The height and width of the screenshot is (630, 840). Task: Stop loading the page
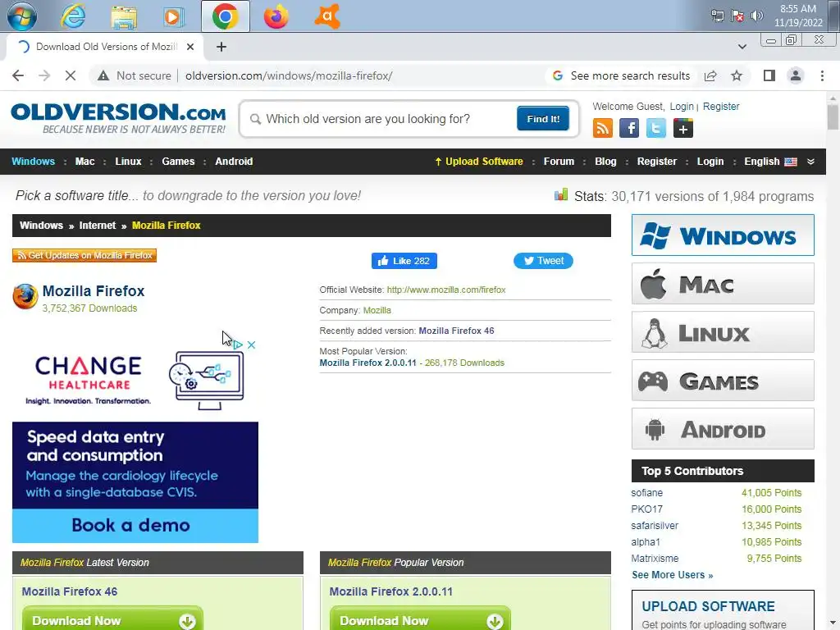click(x=71, y=75)
